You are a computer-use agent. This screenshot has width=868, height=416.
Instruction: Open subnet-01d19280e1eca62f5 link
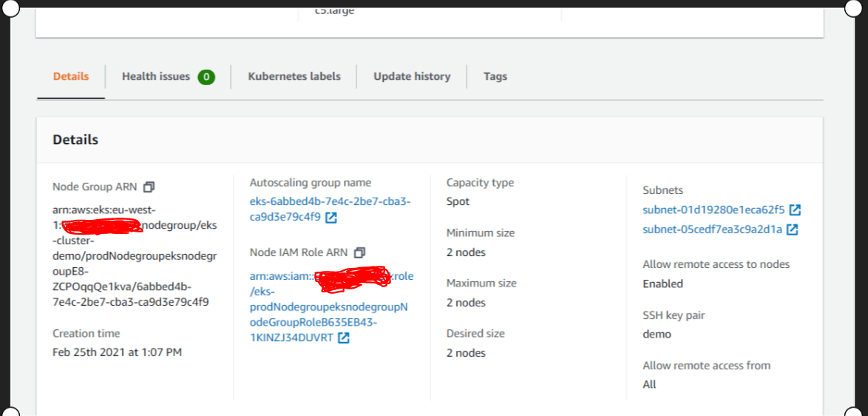pyautogui.click(x=713, y=210)
